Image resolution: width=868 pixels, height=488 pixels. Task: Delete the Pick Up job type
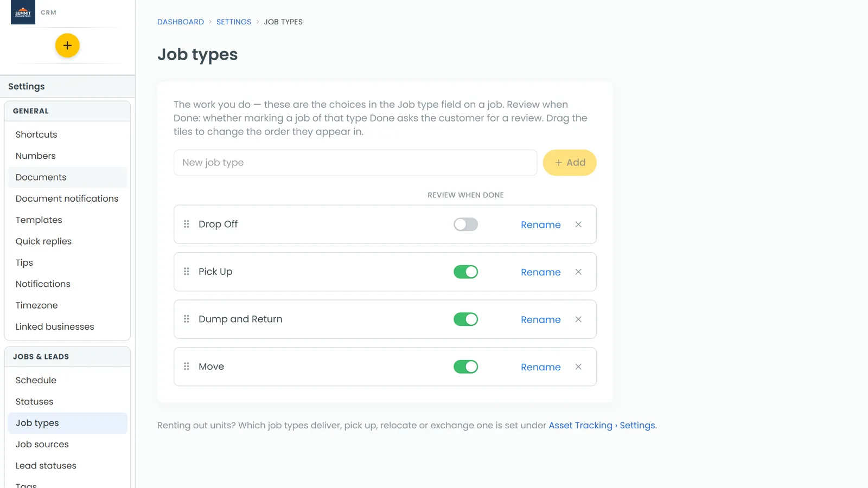578,272
